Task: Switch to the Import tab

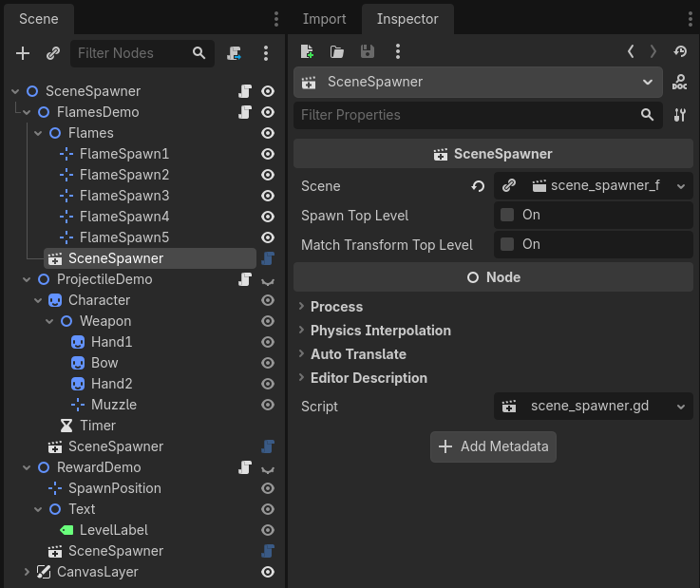Action: (x=323, y=19)
